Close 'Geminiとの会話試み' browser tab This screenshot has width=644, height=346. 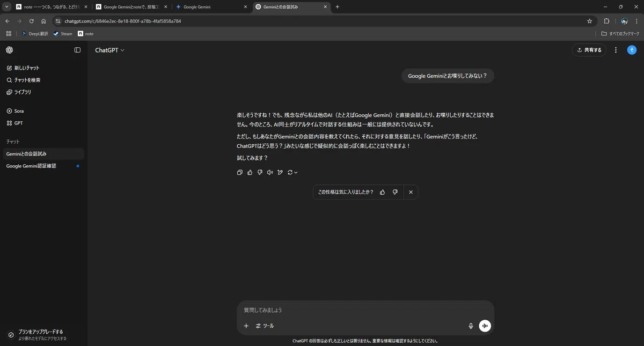tap(325, 7)
